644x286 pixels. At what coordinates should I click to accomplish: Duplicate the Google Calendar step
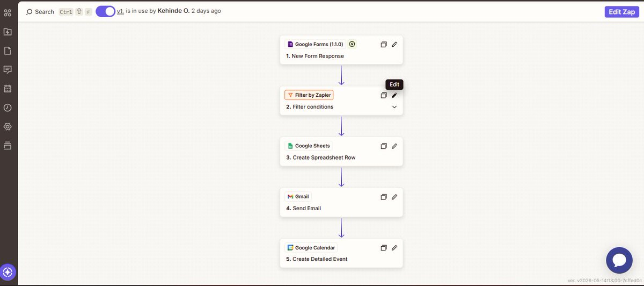pyautogui.click(x=384, y=248)
